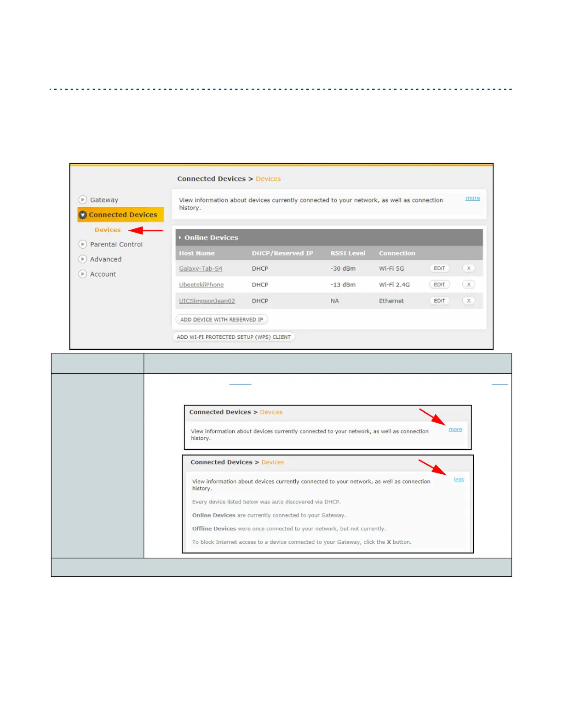Edit the UbeetekiiPhone device
563x728 pixels.
pos(439,284)
